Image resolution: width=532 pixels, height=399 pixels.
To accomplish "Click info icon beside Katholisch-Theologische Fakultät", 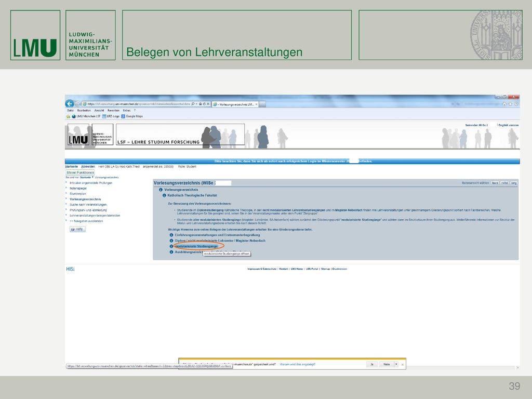I will (164, 195).
